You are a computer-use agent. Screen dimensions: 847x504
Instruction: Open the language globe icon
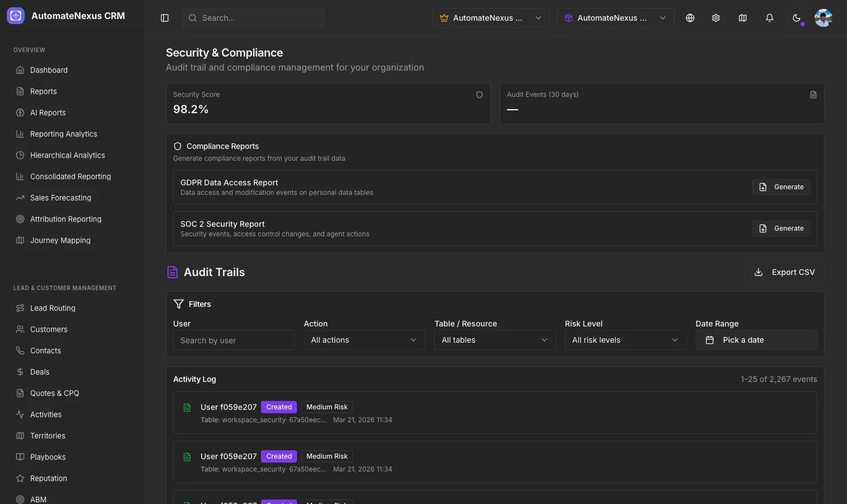click(690, 18)
